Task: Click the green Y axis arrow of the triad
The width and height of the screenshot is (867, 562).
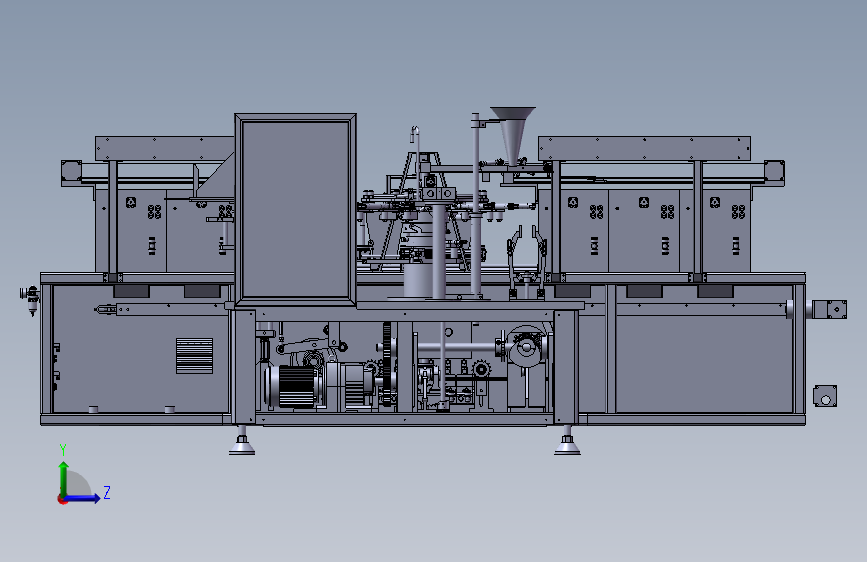Action: click(64, 479)
